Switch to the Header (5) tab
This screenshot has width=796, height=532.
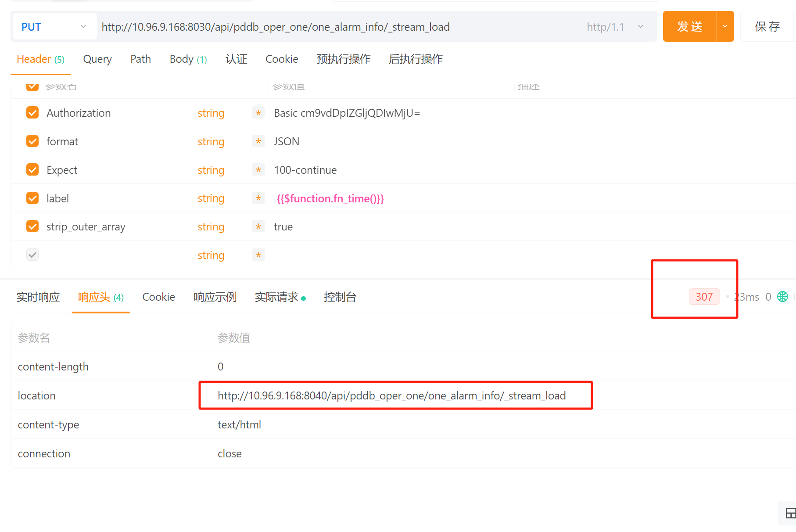(x=40, y=59)
